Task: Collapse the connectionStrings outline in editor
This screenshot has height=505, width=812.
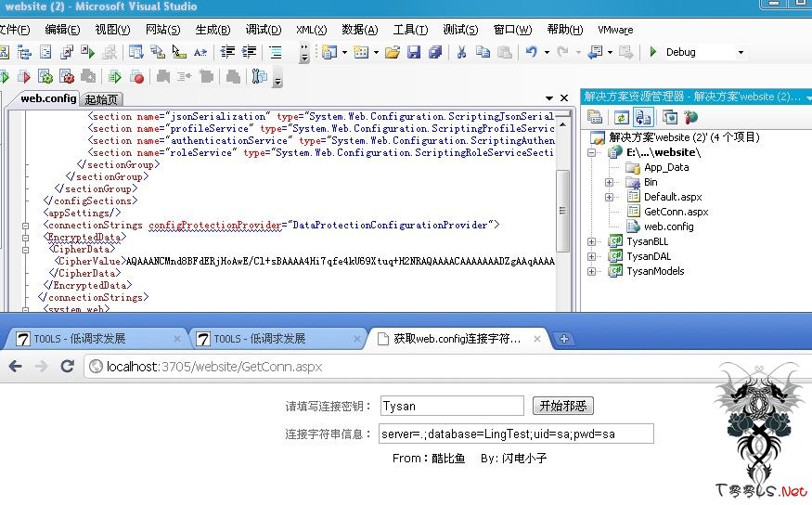Action: click(25, 226)
